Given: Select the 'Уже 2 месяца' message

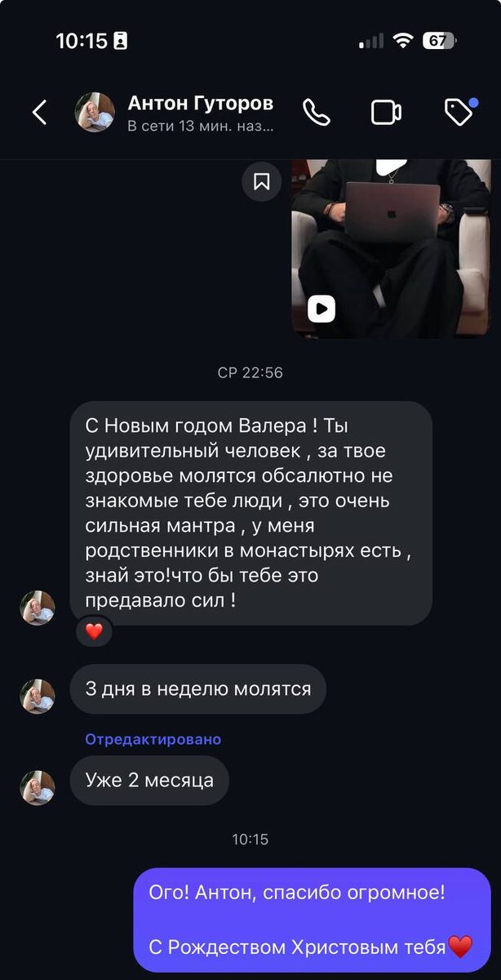Looking at the screenshot, I should pyautogui.click(x=149, y=780).
